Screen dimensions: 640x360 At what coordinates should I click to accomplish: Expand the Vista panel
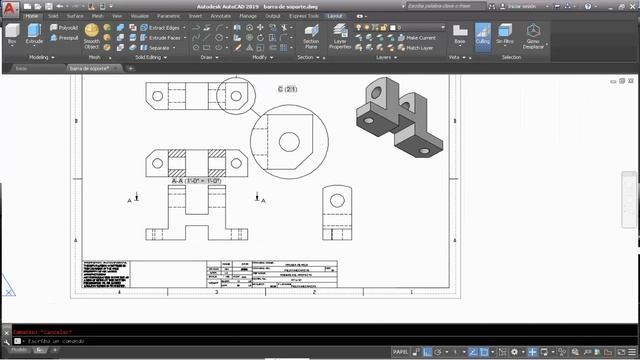coord(457,58)
